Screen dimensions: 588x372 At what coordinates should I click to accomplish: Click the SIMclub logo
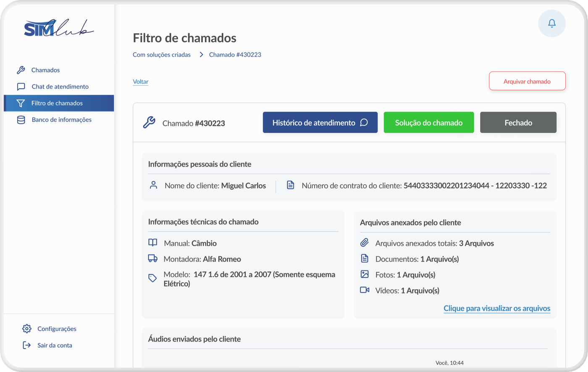pyautogui.click(x=59, y=28)
